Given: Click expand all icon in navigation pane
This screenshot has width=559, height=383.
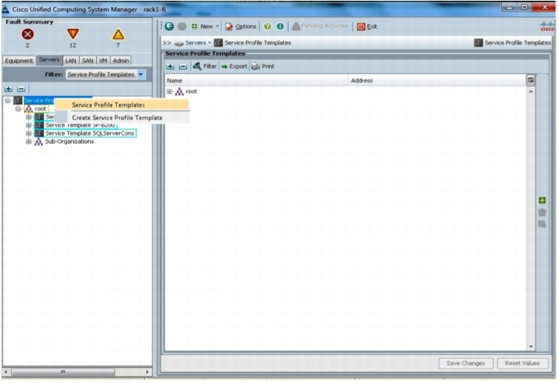Looking at the screenshot, I should pos(8,89).
